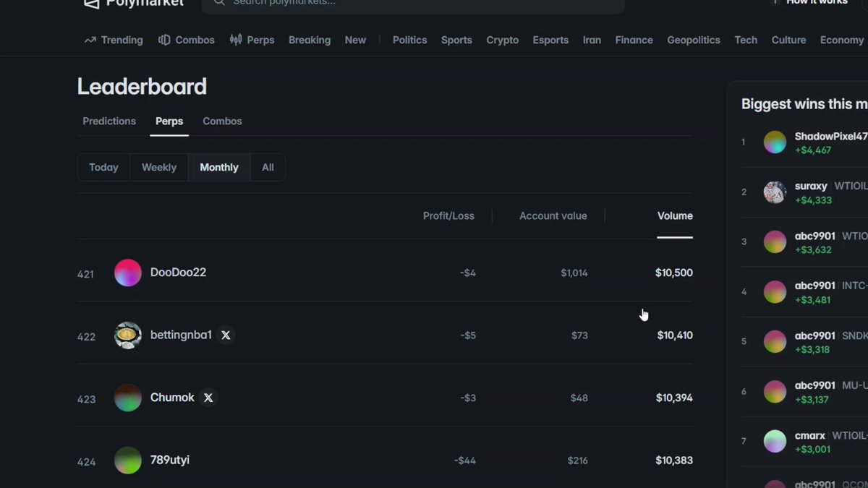Open cmarx's avatar in Biggest wins
This screenshot has width=868, height=488.
(x=775, y=441)
